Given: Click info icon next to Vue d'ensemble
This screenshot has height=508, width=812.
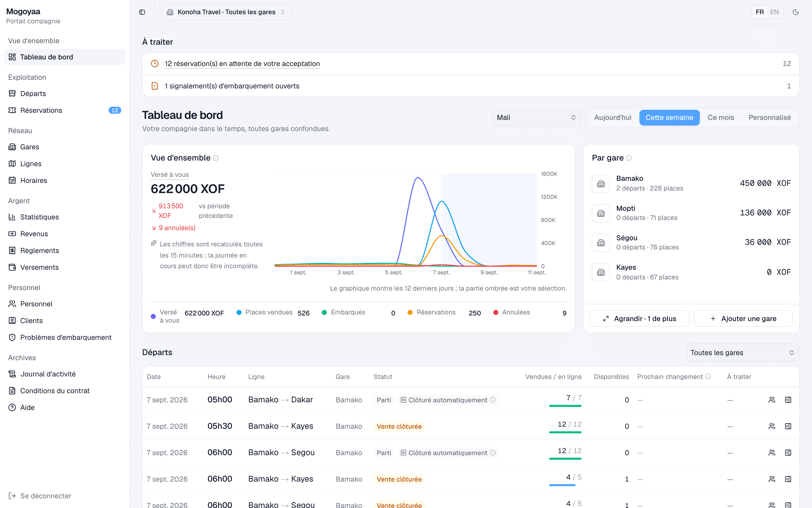Looking at the screenshot, I should (x=216, y=158).
